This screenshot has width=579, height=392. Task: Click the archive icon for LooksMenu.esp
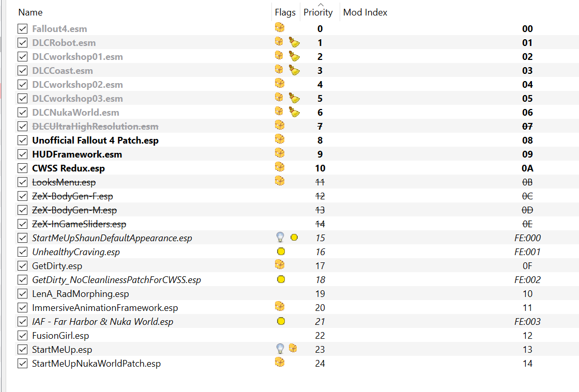pos(280,181)
